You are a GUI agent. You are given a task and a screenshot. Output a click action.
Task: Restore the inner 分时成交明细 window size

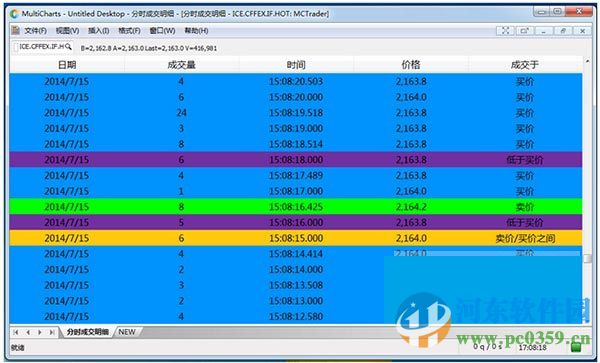coord(563,31)
